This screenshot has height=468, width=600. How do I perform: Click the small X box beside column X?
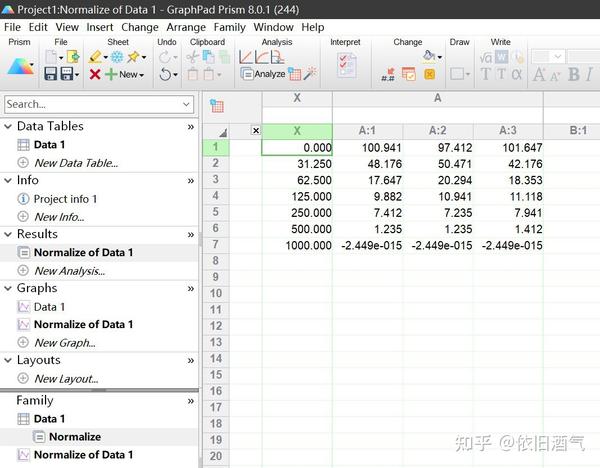pyautogui.click(x=256, y=130)
